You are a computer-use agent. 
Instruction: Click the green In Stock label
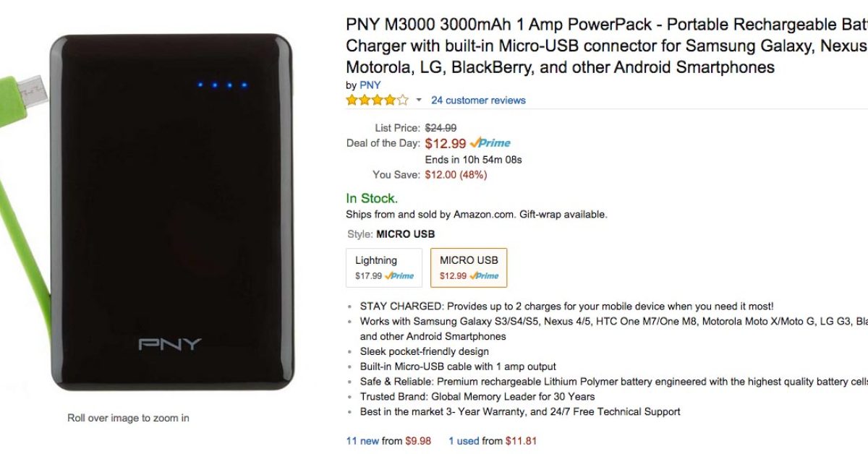[x=372, y=198]
